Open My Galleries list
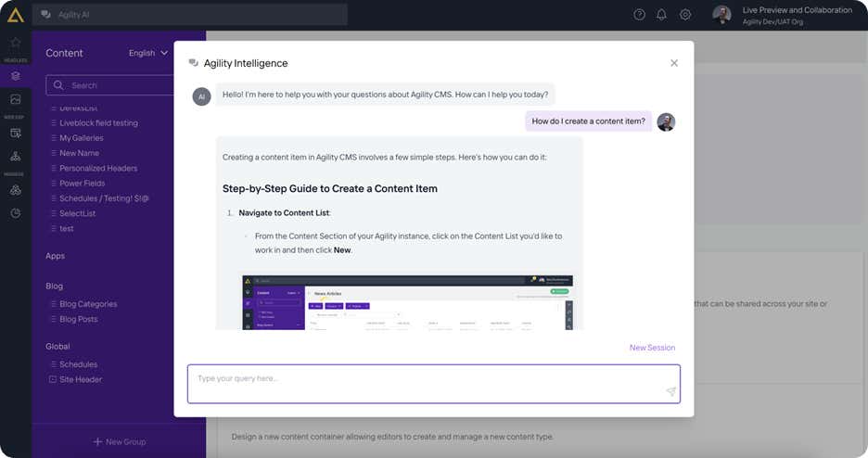The width and height of the screenshot is (868, 458). 82,138
